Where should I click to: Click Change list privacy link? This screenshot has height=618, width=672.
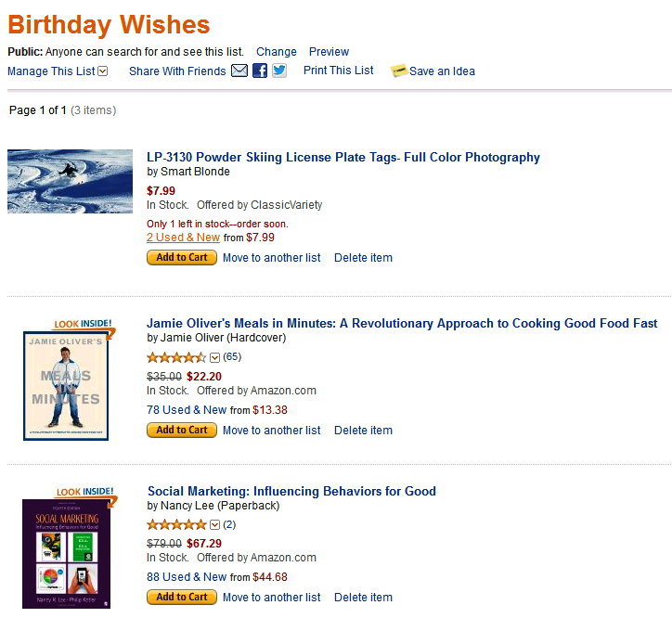277,52
